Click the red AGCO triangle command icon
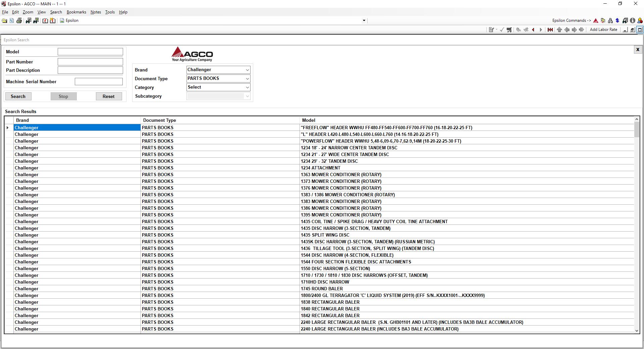Screen dimensions: 644x349 coord(596,21)
